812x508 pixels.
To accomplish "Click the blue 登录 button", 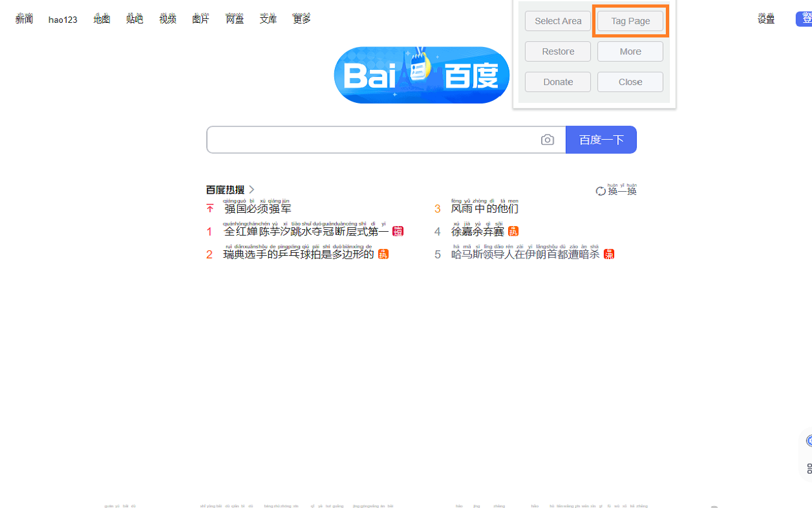I will (806, 19).
